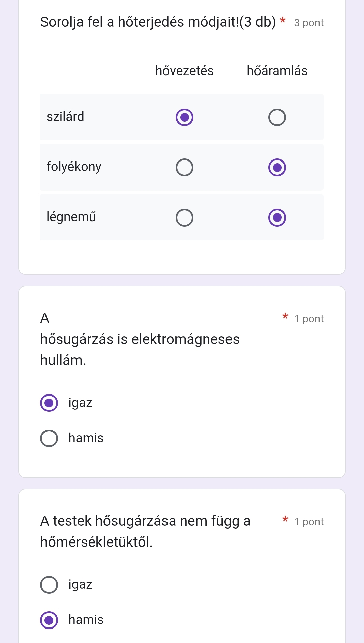Select hőáramlás for the szilárd row
Viewport: 364px width, 643px height.
tap(277, 117)
